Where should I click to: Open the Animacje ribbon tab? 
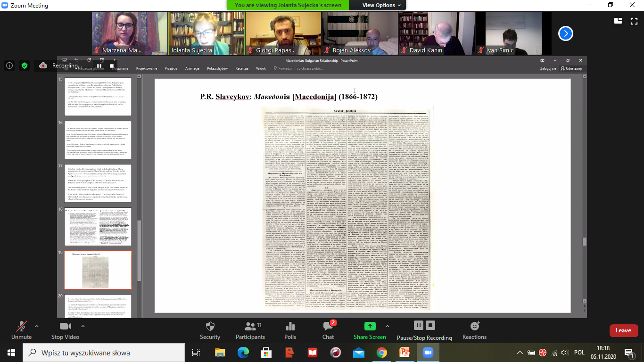(x=192, y=68)
